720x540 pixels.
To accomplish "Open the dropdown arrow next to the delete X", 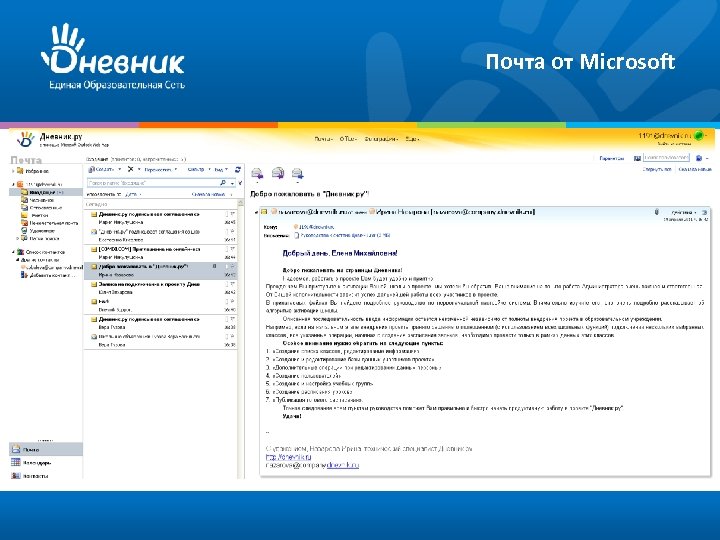I will pos(139,169).
